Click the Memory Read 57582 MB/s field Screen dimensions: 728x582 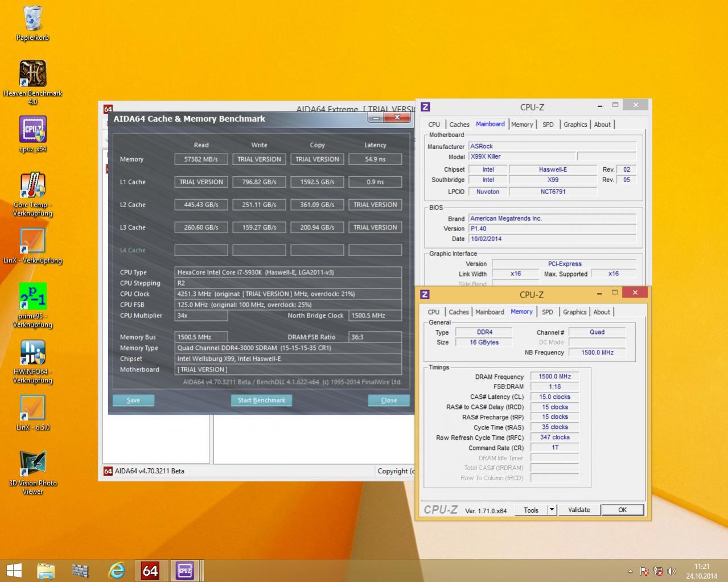[201, 159]
